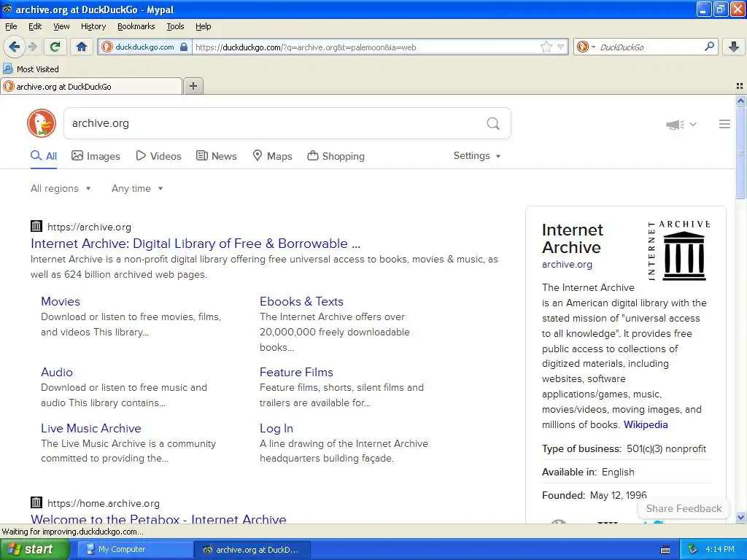Click the tab groups grid icon

pos(740,86)
